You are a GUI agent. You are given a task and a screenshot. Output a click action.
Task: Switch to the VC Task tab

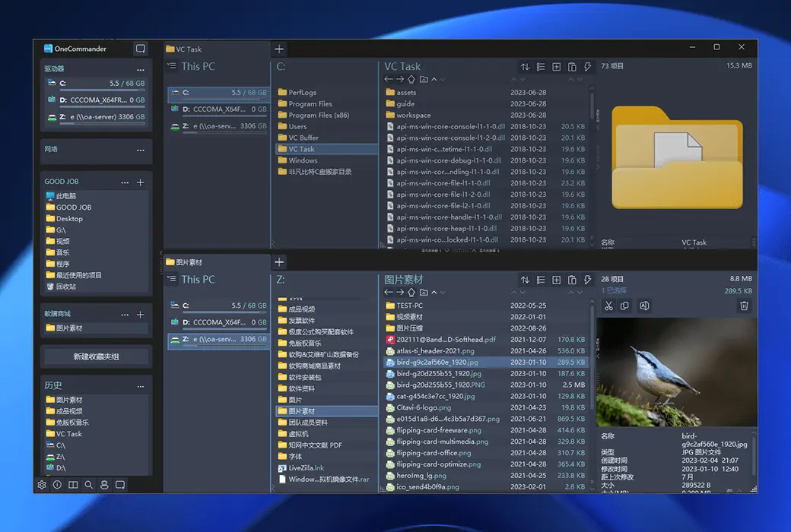[x=189, y=49]
